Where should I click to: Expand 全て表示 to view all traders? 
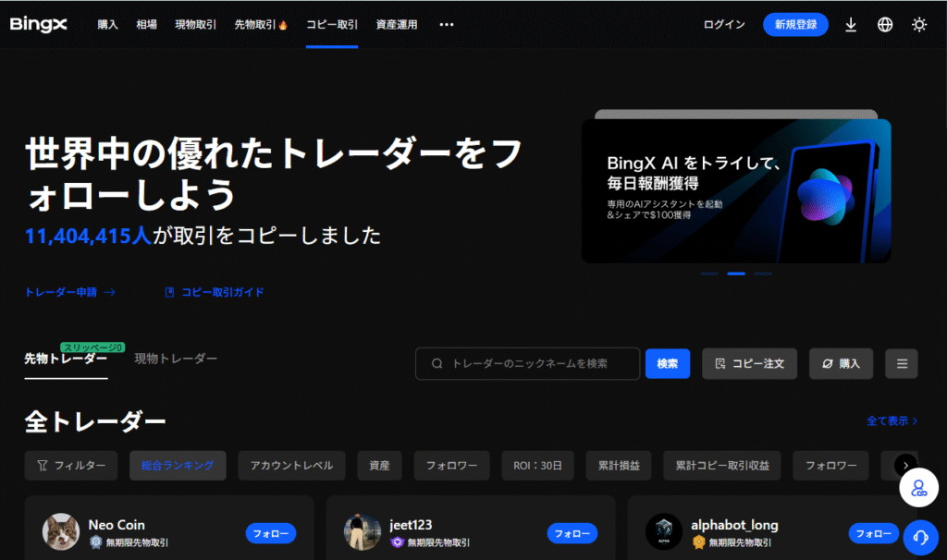pos(892,421)
